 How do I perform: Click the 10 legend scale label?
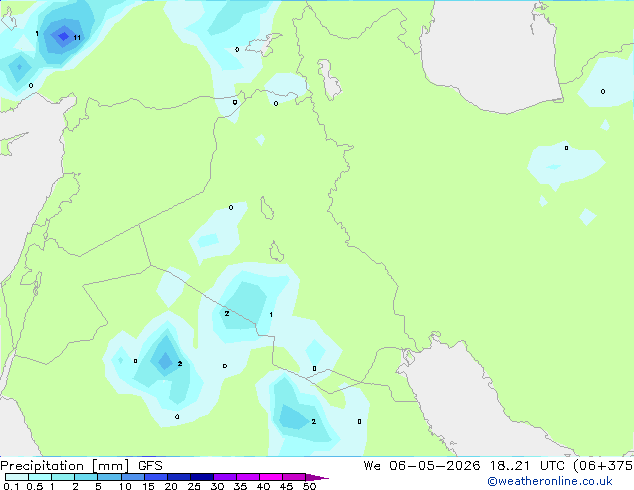[125, 486]
